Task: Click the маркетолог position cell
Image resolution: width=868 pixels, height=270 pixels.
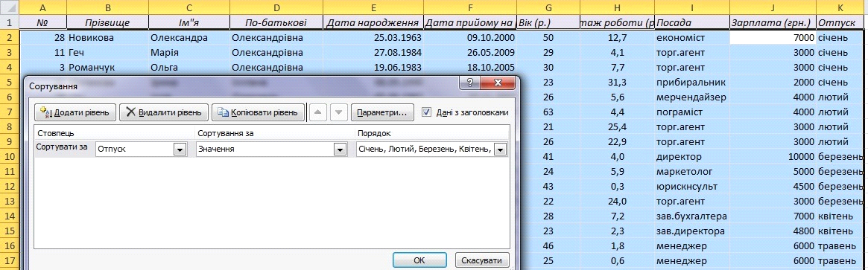Action: (x=692, y=172)
